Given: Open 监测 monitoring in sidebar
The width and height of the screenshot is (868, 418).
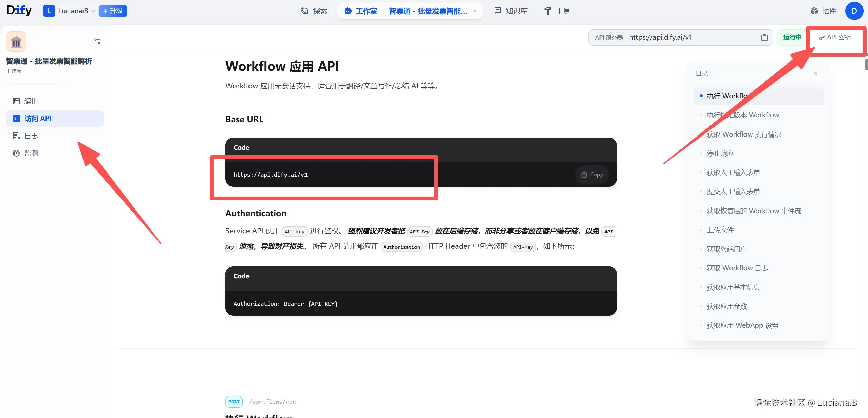Looking at the screenshot, I should [x=55, y=153].
